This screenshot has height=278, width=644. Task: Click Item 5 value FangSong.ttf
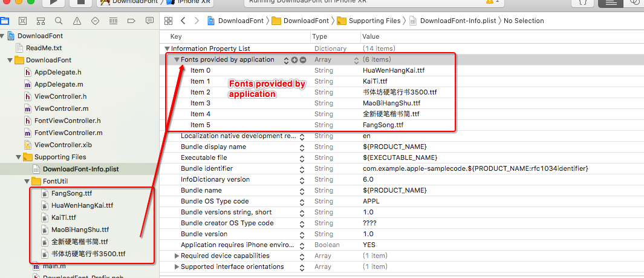[382, 125]
